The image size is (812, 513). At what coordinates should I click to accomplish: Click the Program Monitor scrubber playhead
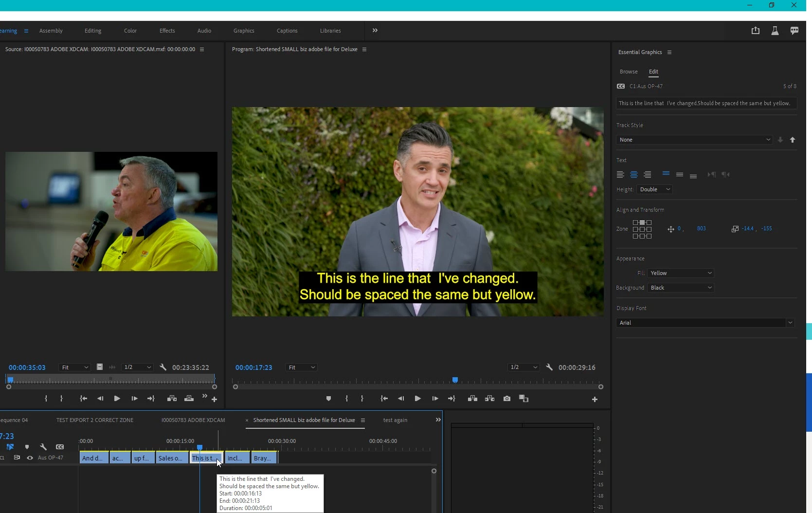pyautogui.click(x=455, y=380)
